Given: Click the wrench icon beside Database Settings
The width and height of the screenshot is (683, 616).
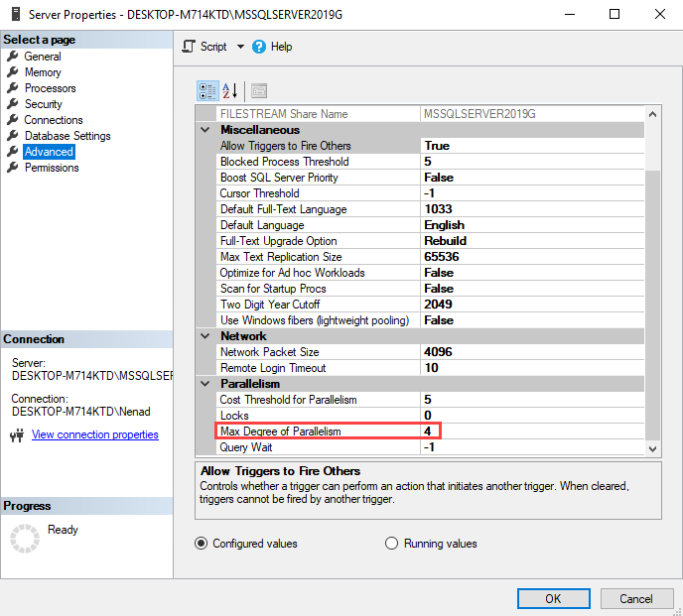Looking at the screenshot, I should [x=13, y=135].
